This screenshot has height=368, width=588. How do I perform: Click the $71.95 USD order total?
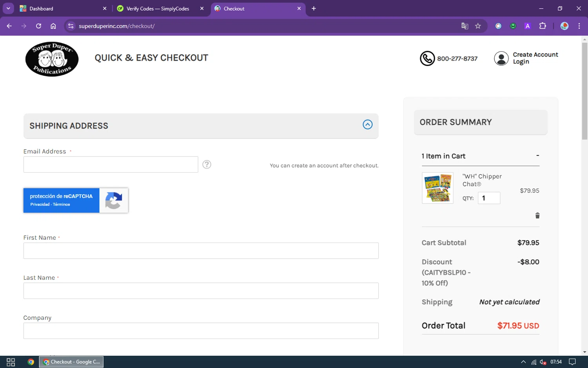tap(518, 326)
